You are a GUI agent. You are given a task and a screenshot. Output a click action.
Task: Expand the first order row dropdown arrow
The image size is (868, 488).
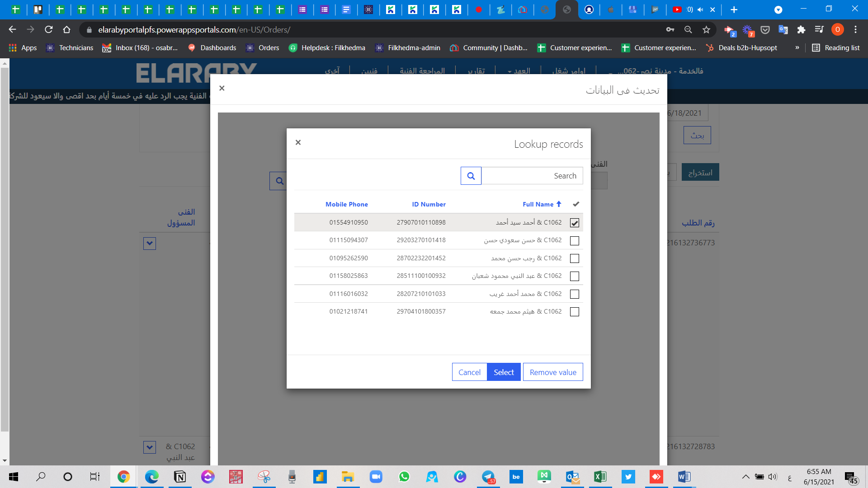click(150, 244)
